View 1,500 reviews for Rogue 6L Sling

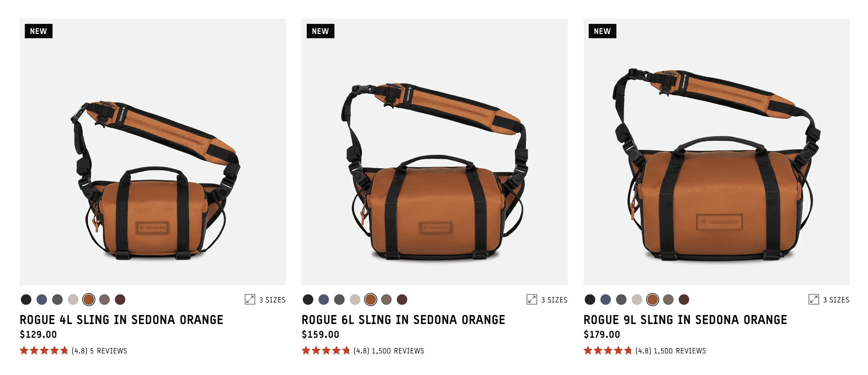397,351
